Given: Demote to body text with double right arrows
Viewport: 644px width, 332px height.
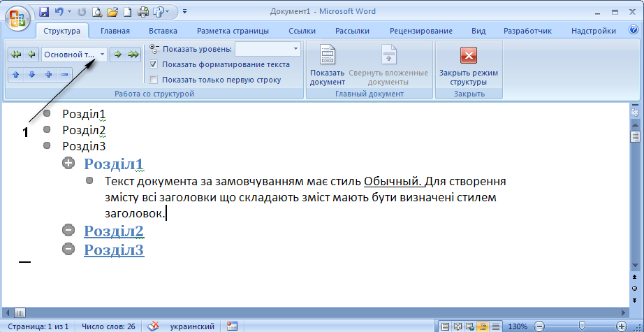Looking at the screenshot, I should pos(133,55).
